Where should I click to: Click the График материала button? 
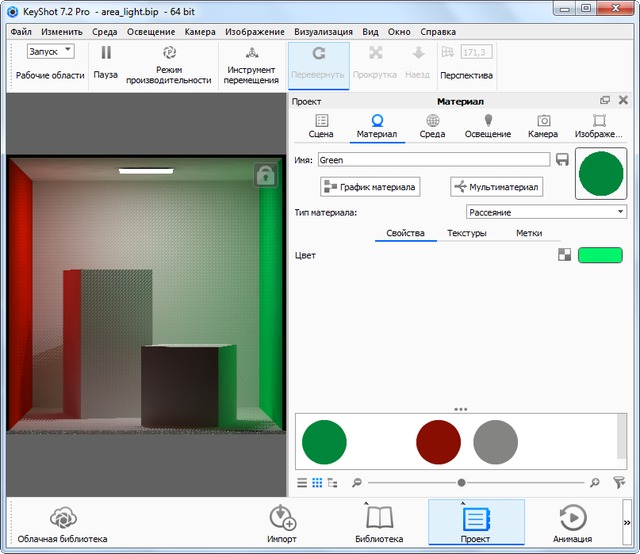(370, 187)
